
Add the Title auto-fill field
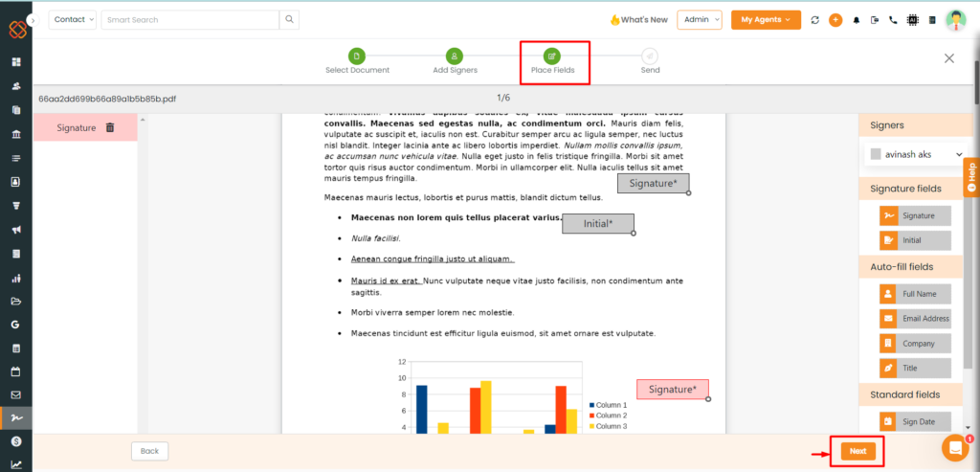point(915,369)
